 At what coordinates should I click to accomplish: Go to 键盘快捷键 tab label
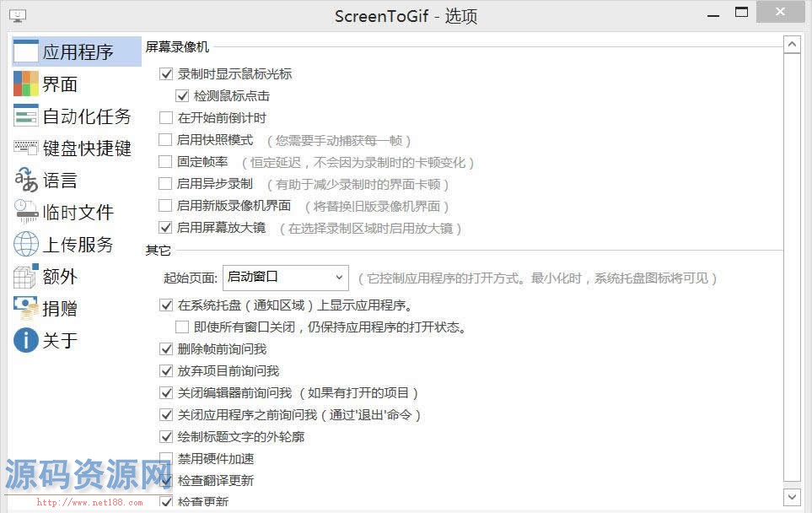pyautogui.click(x=87, y=148)
